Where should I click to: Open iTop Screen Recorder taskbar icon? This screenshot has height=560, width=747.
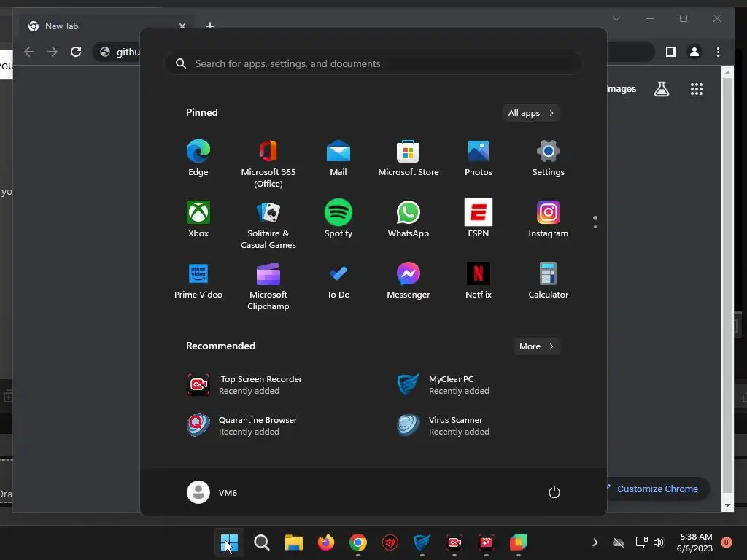click(454, 542)
